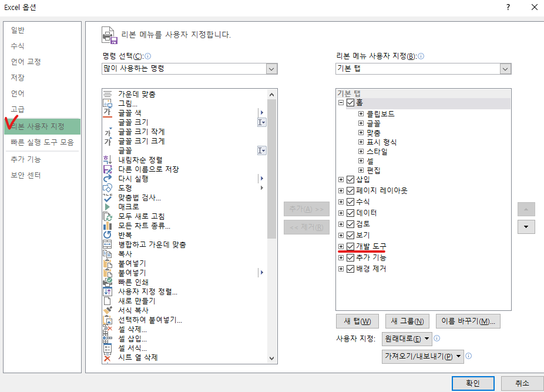Click the 내림차순 정렬 sort icon
The height and width of the screenshot is (392, 544).
click(x=108, y=160)
